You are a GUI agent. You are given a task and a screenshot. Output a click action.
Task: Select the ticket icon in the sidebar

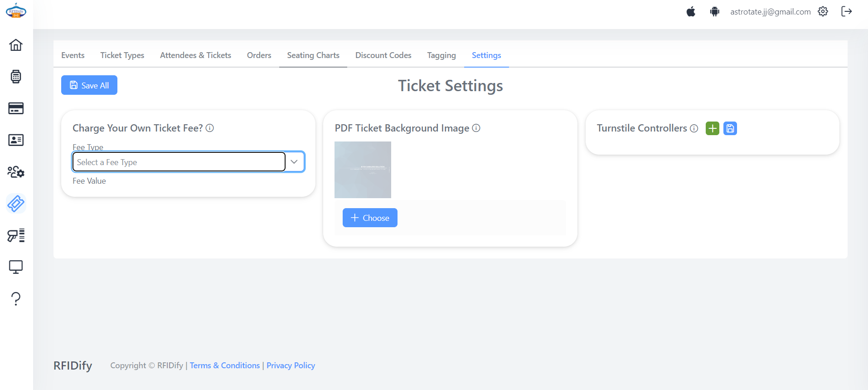click(x=16, y=204)
